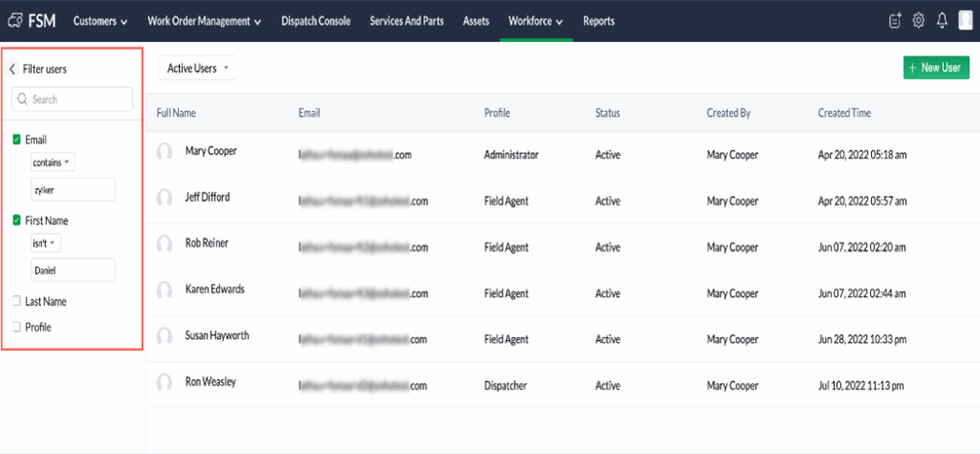Enable the Last Name filter checkbox
This screenshot has height=454, width=980.
(x=16, y=302)
